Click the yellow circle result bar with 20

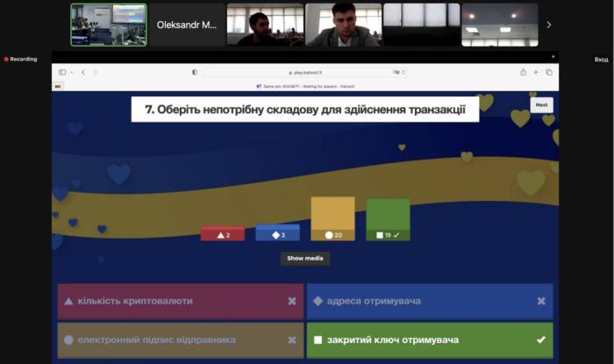(x=332, y=218)
